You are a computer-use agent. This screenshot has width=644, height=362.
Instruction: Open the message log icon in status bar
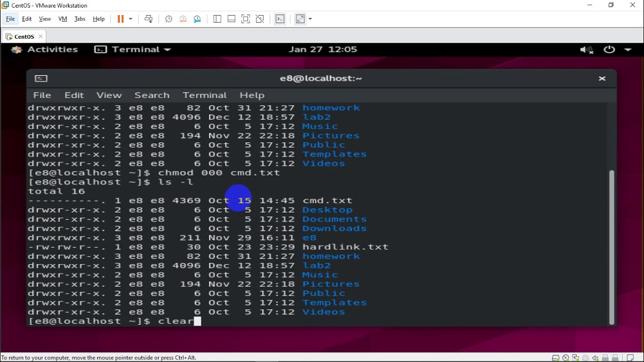[x=630, y=358]
